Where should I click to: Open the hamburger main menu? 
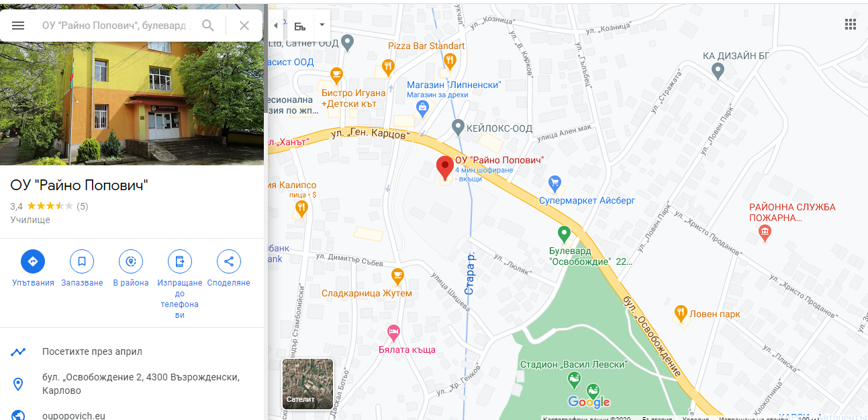pyautogui.click(x=18, y=26)
